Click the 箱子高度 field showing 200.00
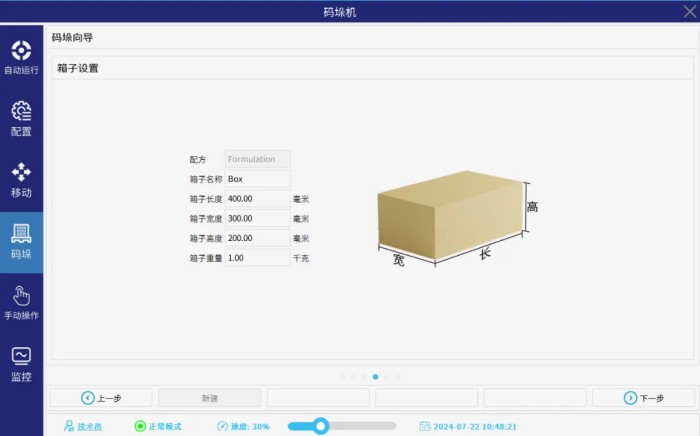 [x=257, y=238]
